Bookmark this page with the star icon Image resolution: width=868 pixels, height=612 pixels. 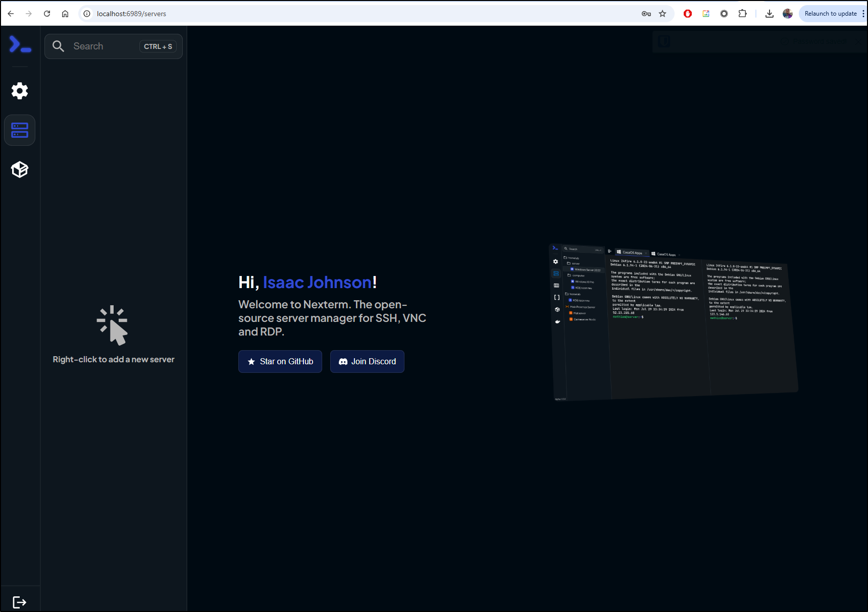pos(662,14)
